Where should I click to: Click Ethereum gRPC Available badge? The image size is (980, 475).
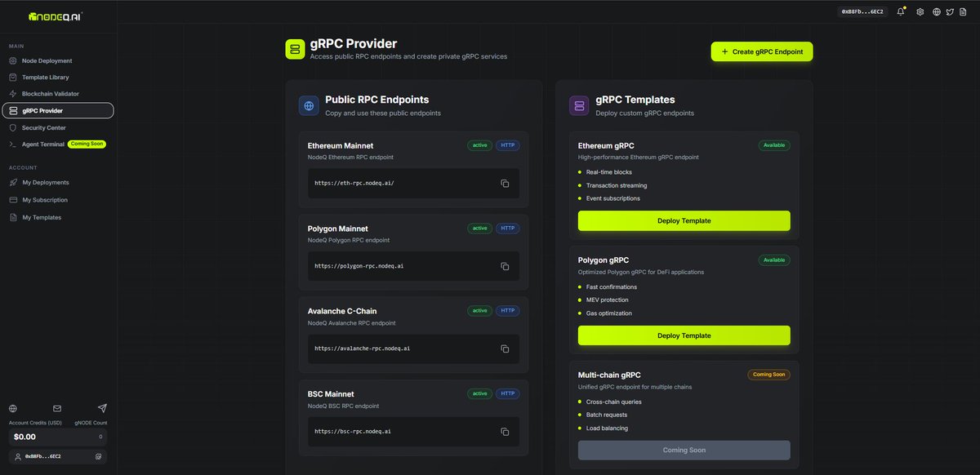[773, 145]
